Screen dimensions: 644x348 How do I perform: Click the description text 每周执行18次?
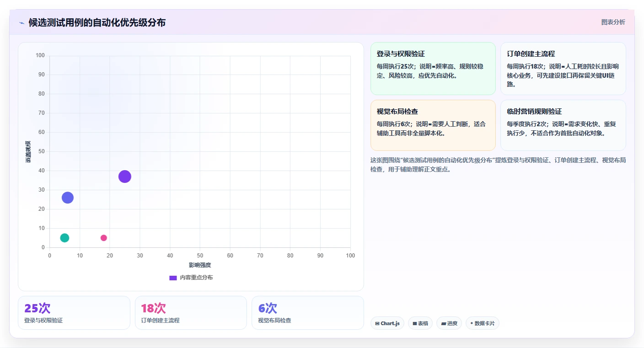525,66
